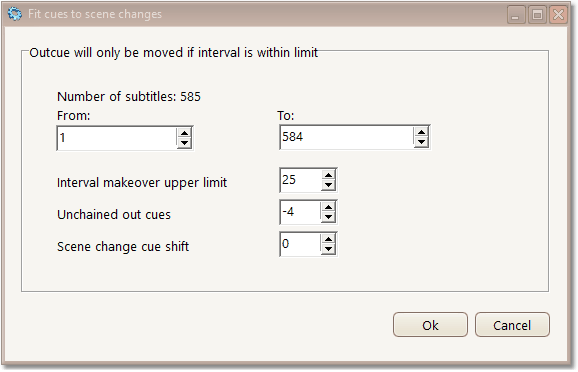This screenshot has width=578, height=372.
Task: Increase the Unchained out cues value
Action: pyautogui.click(x=328, y=207)
